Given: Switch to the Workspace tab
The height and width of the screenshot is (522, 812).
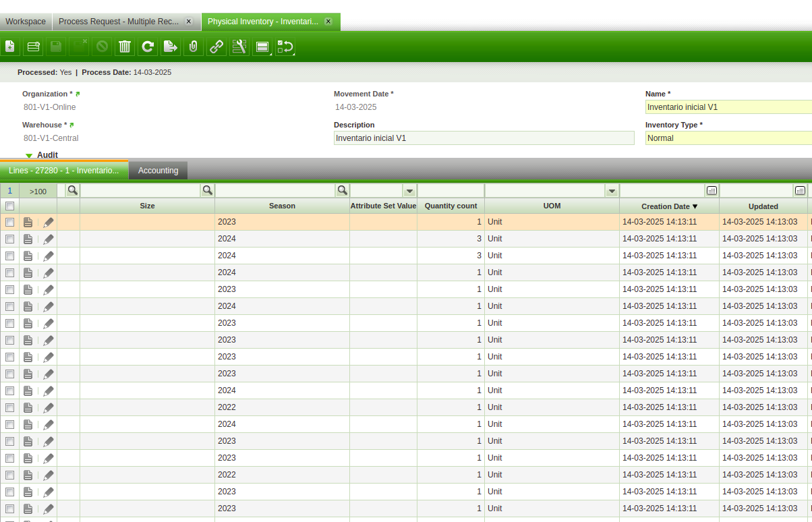Looking at the screenshot, I should (x=26, y=22).
